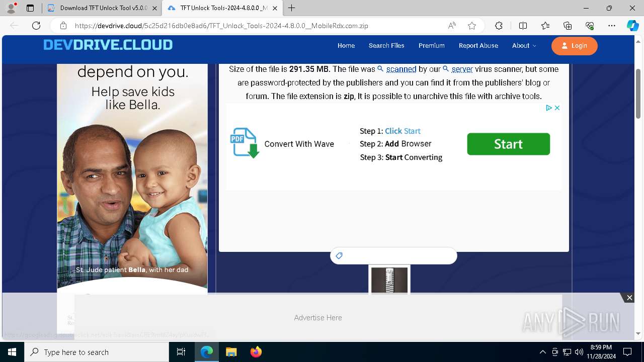
Task: Open Task View on taskbar
Action: click(181, 352)
